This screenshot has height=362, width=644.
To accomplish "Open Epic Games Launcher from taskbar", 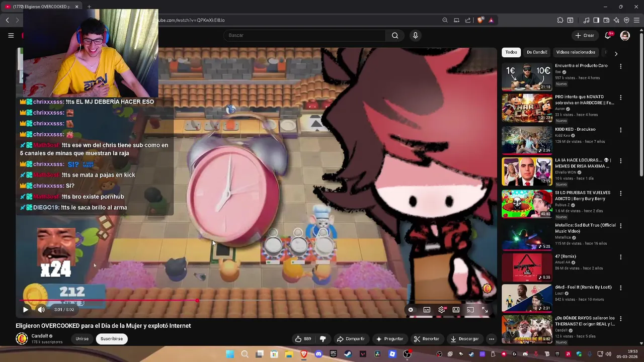I will pyautogui.click(x=333, y=354).
